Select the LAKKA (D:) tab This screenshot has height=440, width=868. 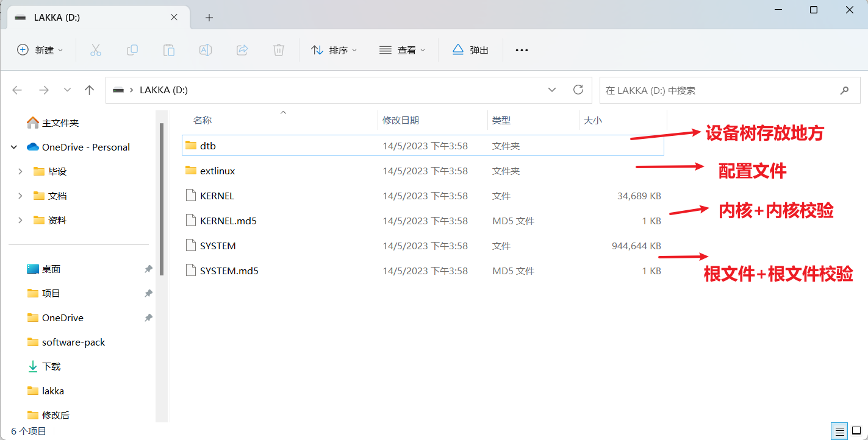tap(98, 18)
